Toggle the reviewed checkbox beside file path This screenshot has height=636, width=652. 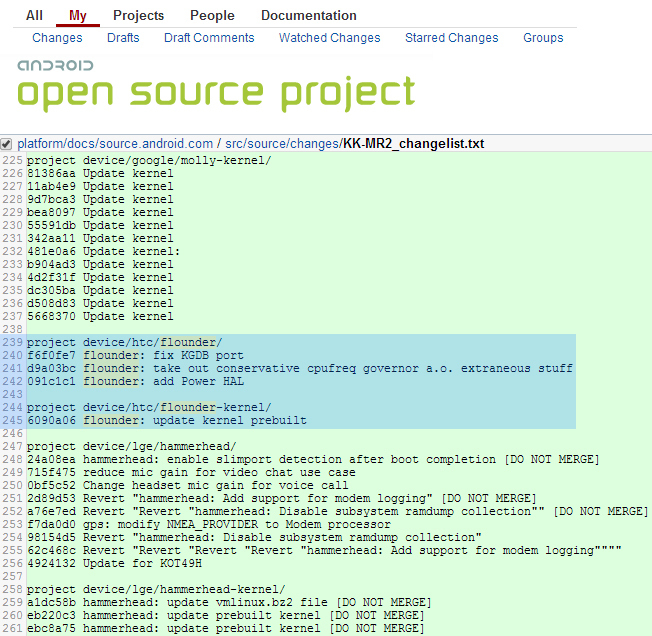tap(7, 144)
